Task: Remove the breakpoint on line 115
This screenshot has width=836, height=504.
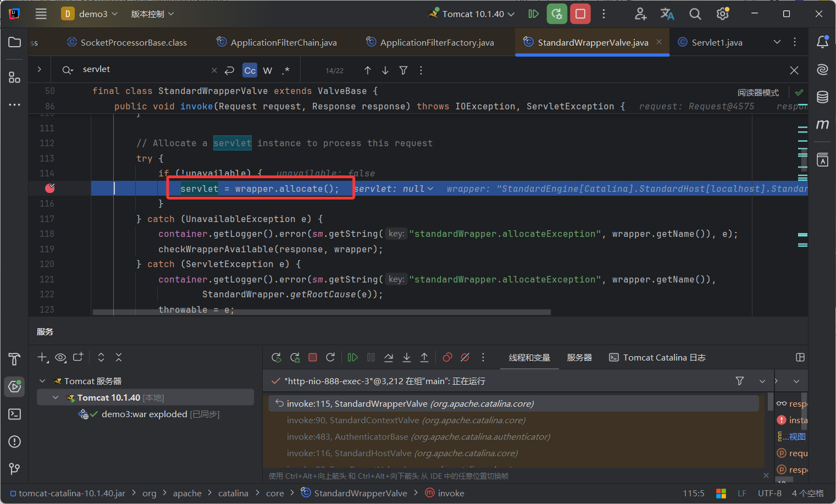Action: (50, 189)
